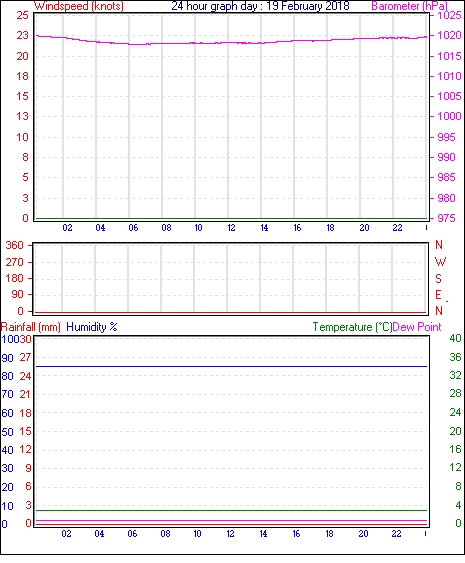Click the E compass direction label

(438, 295)
